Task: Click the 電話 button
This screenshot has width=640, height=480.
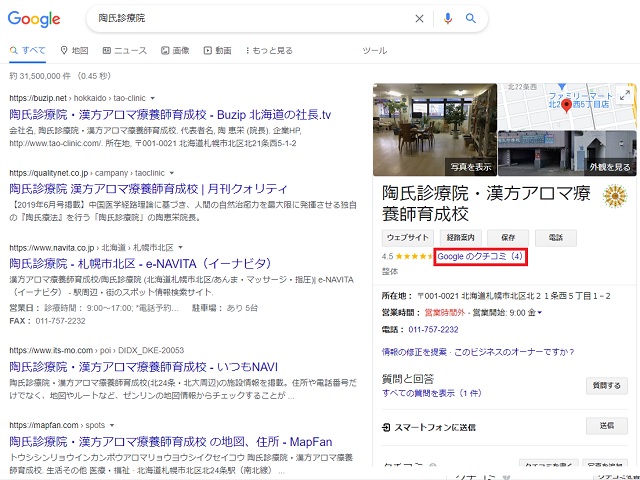Action: [x=556, y=238]
